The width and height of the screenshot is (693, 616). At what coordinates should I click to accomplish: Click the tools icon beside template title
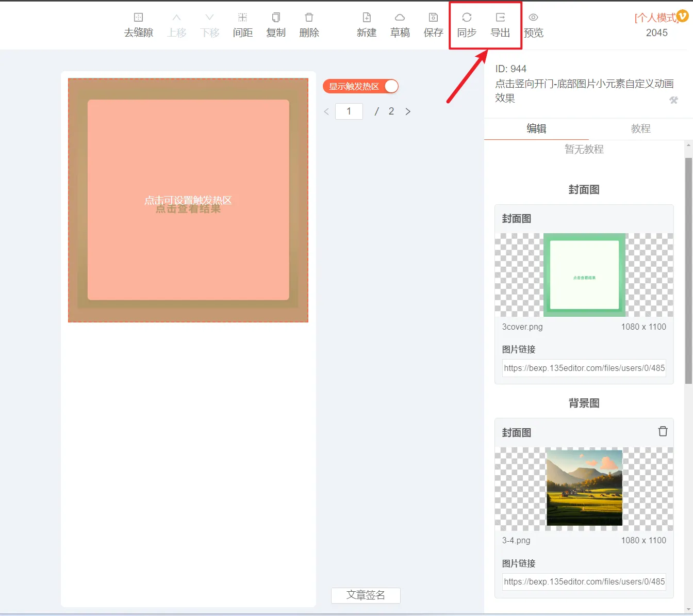673,100
